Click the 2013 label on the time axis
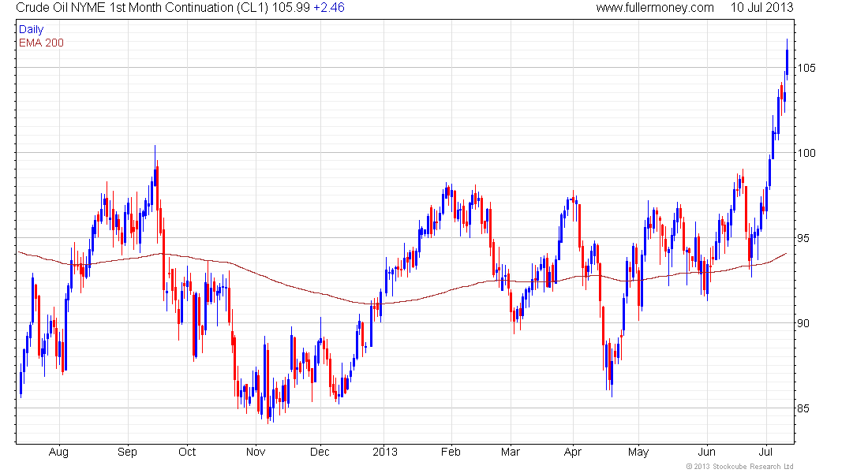Screen dimensions: 868x473 385,452
